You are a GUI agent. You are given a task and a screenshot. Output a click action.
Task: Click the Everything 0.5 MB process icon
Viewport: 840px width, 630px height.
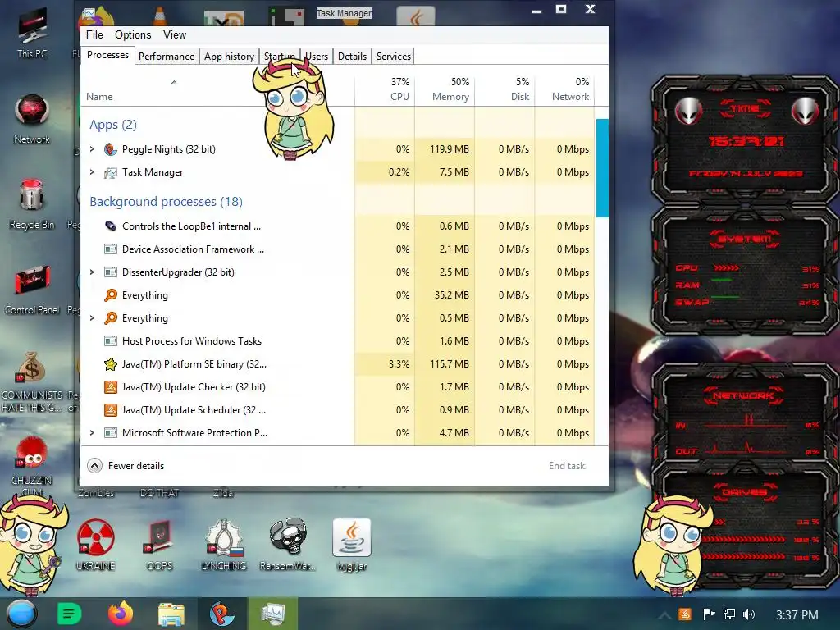[x=111, y=318]
